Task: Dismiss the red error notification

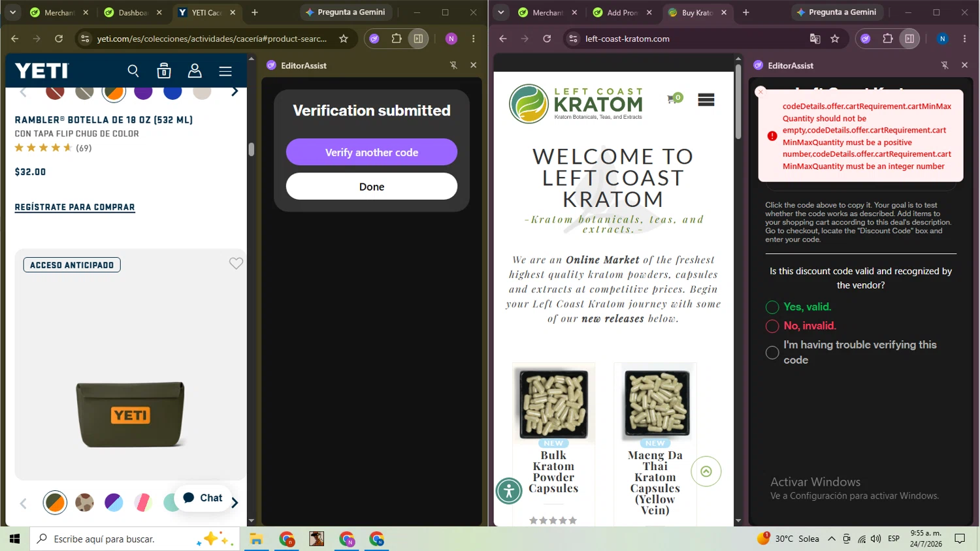Action: pos(760,92)
